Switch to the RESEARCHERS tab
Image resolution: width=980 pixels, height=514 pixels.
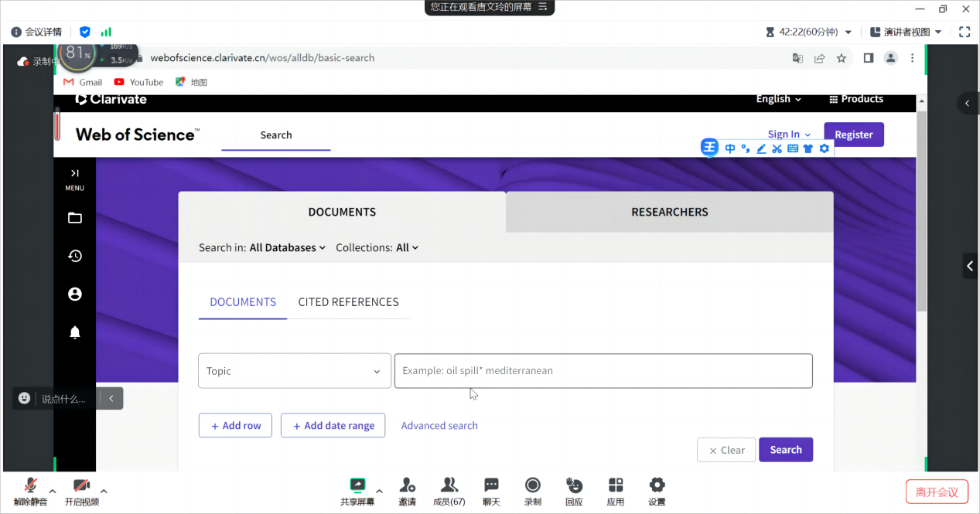click(669, 212)
